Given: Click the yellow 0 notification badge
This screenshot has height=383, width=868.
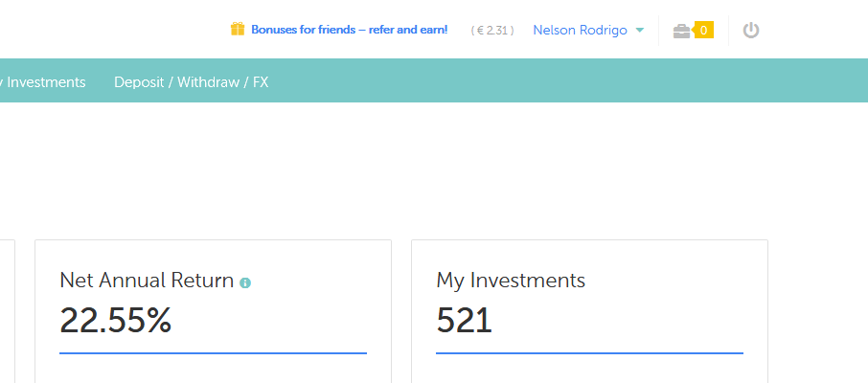Looking at the screenshot, I should tap(704, 31).
